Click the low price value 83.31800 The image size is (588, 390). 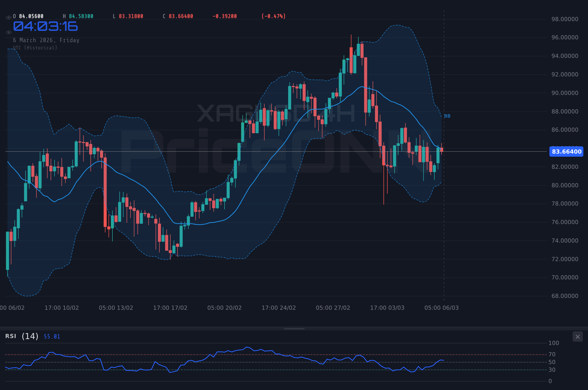pos(131,16)
